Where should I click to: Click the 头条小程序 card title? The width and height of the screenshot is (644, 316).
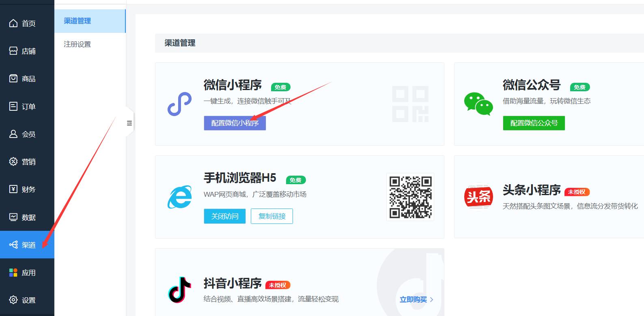coord(532,190)
